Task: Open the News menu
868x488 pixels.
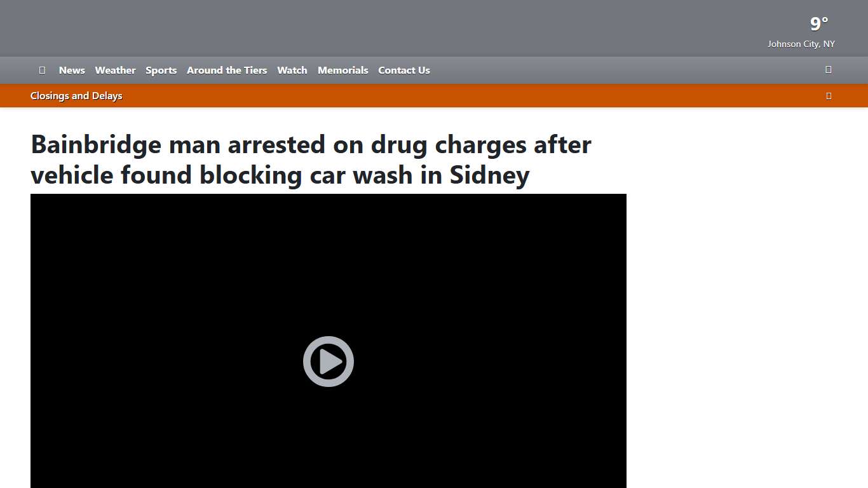Action: coord(72,70)
